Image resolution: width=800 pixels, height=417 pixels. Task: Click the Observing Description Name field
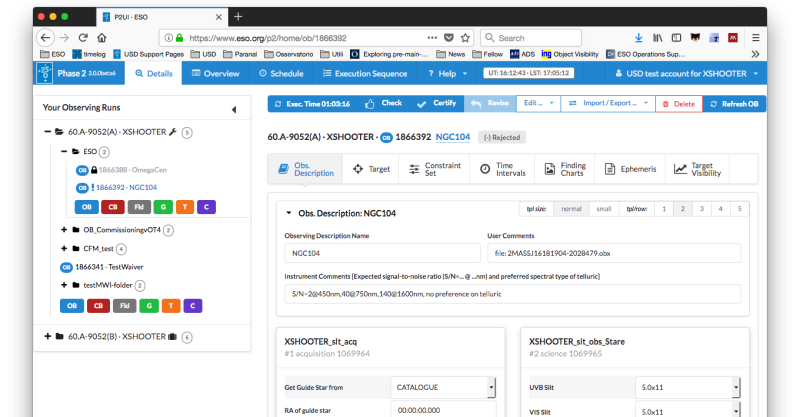pyautogui.click(x=376, y=254)
